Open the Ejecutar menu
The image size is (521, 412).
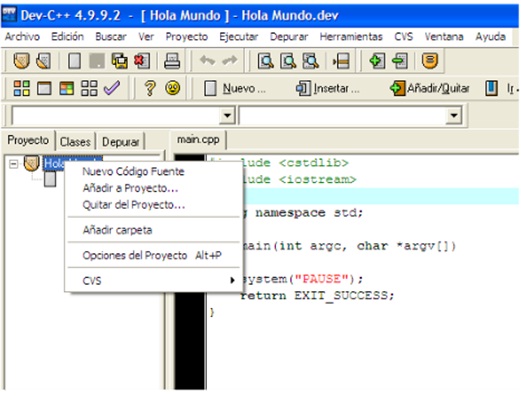[239, 36]
